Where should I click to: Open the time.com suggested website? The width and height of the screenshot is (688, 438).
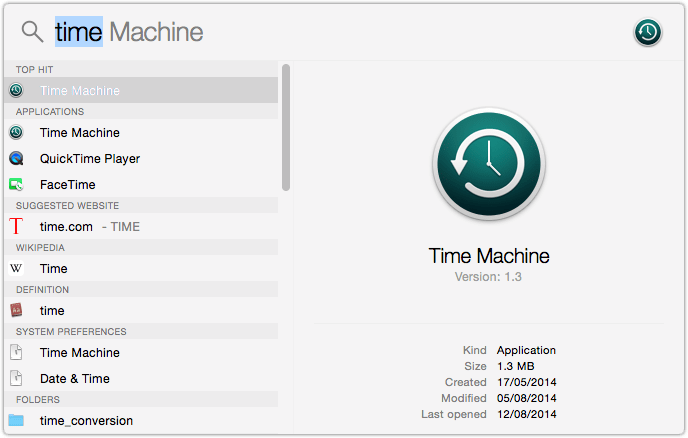pos(141,226)
